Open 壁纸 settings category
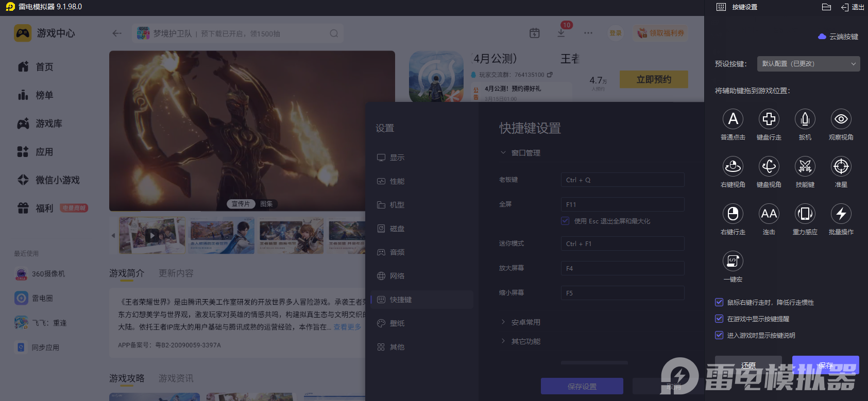 click(x=422, y=323)
